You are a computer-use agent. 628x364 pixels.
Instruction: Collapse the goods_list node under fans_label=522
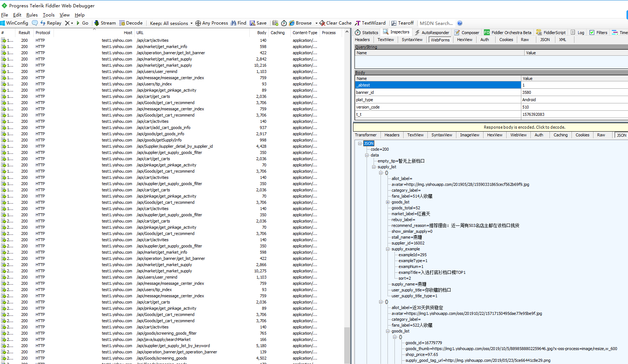pyautogui.click(x=388, y=331)
